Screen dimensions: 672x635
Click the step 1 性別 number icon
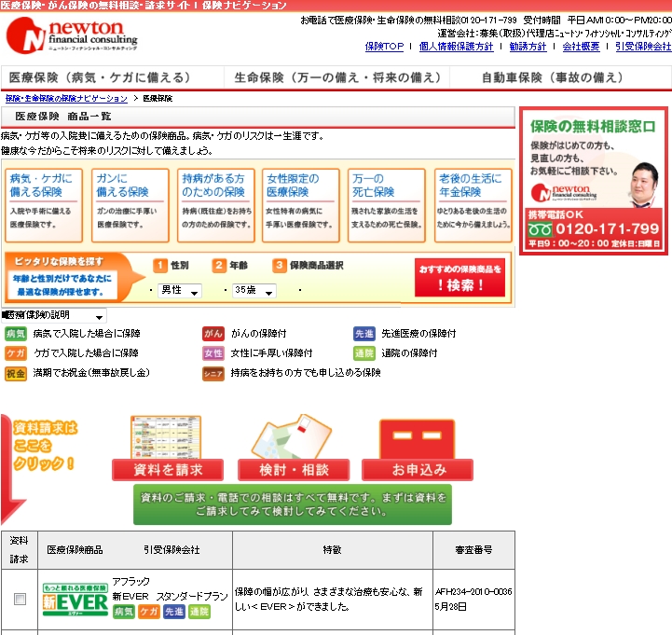(160, 266)
